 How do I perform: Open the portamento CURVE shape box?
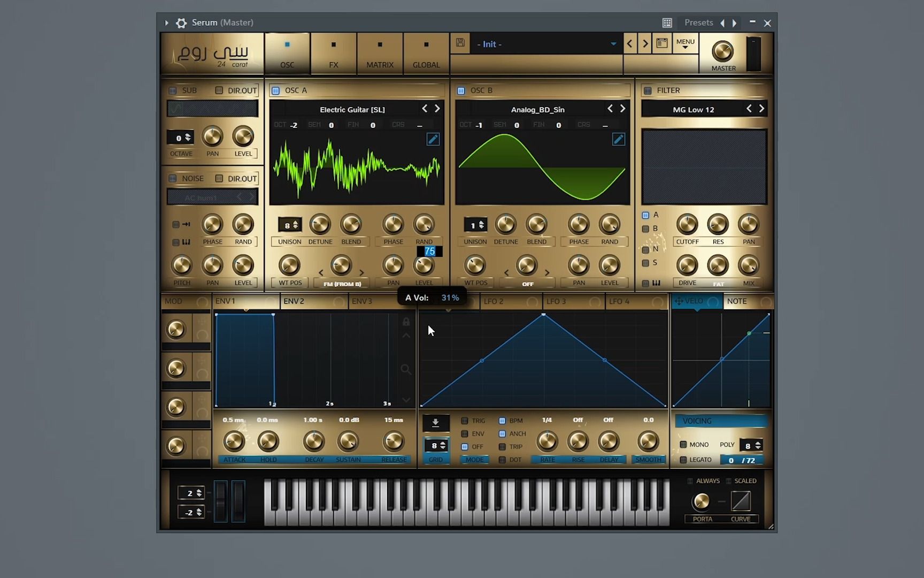click(741, 501)
